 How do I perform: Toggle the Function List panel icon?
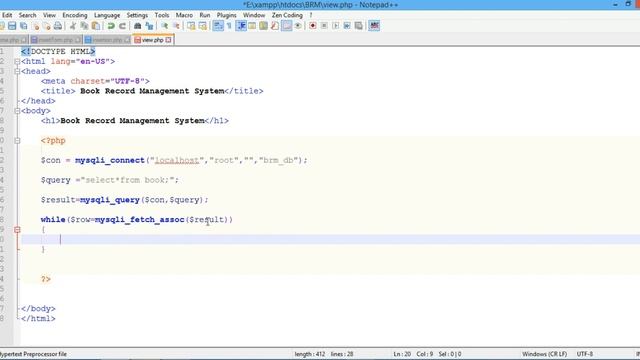pyautogui.click(x=275, y=26)
